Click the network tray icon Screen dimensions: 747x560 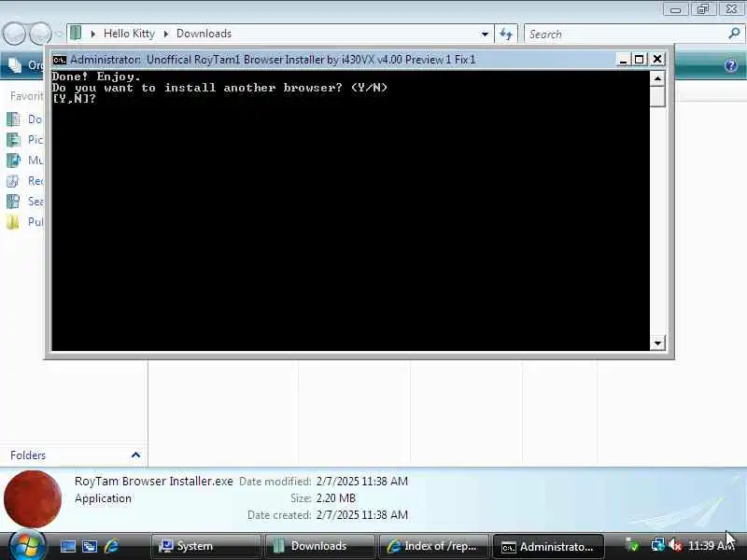tap(657, 545)
